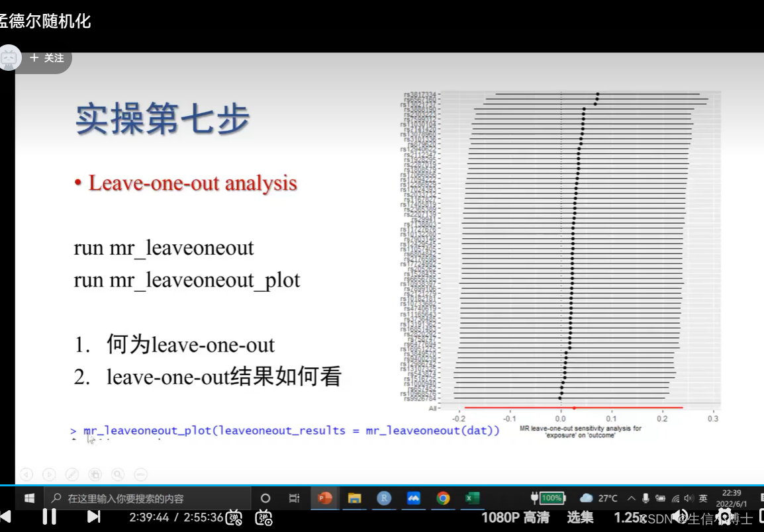Skip to the next video episode
This screenshot has width=764, height=532.
(x=93, y=516)
